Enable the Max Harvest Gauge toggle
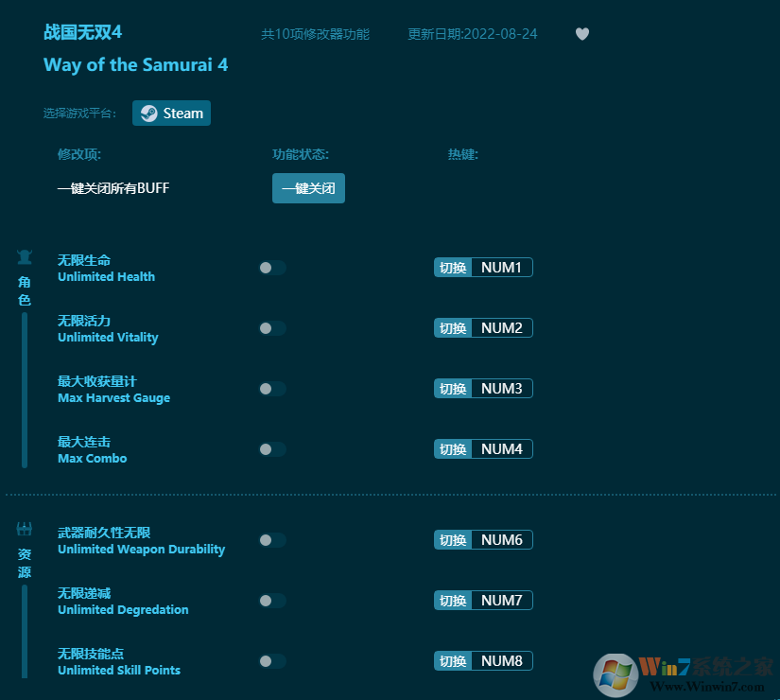Image resolution: width=780 pixels, height=700 pixels. tap(272, 389)
